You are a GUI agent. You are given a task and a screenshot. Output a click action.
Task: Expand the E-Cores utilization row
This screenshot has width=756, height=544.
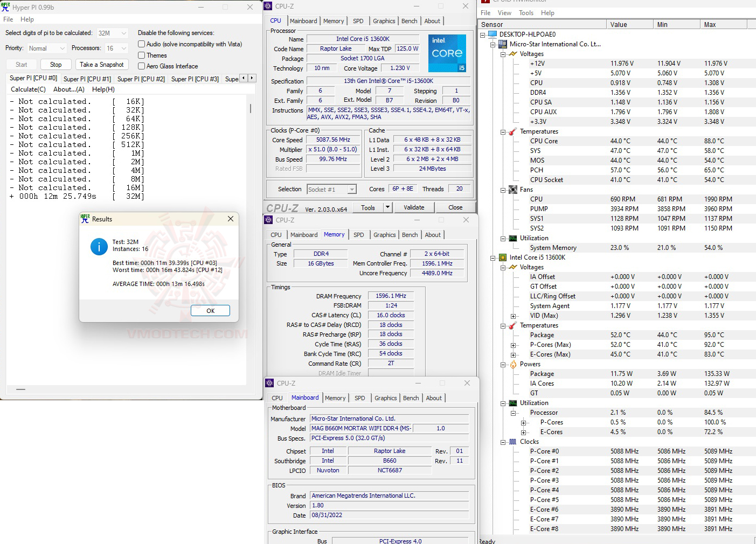click(523, 432)
